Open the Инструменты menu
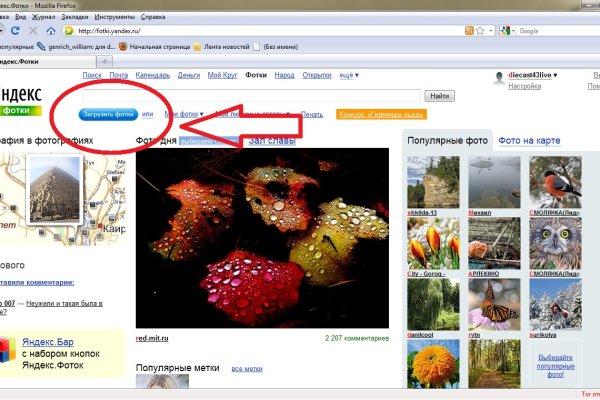 coord(117,17)
